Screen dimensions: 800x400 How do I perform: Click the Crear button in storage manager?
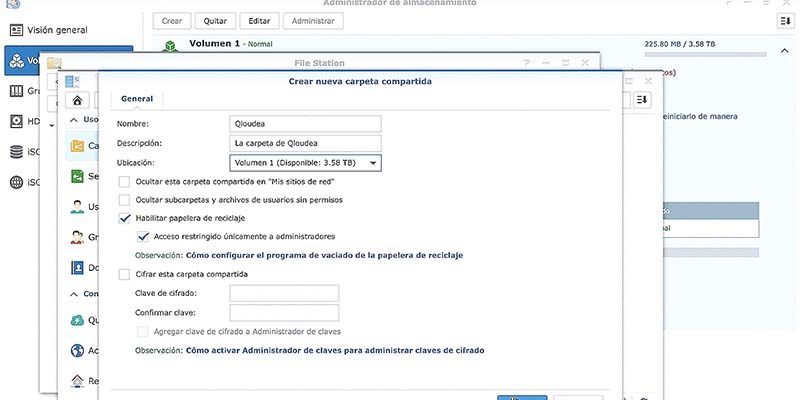click(172, 21)
